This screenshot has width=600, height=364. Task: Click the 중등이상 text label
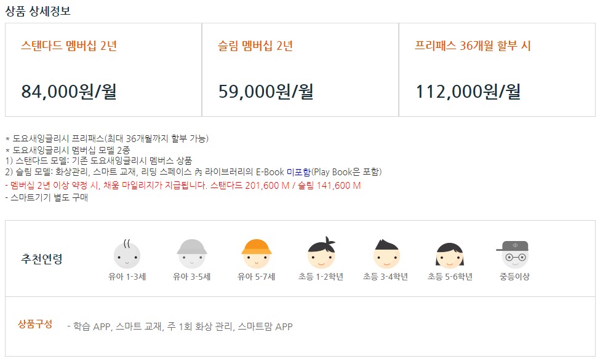(x=514, y=277)
